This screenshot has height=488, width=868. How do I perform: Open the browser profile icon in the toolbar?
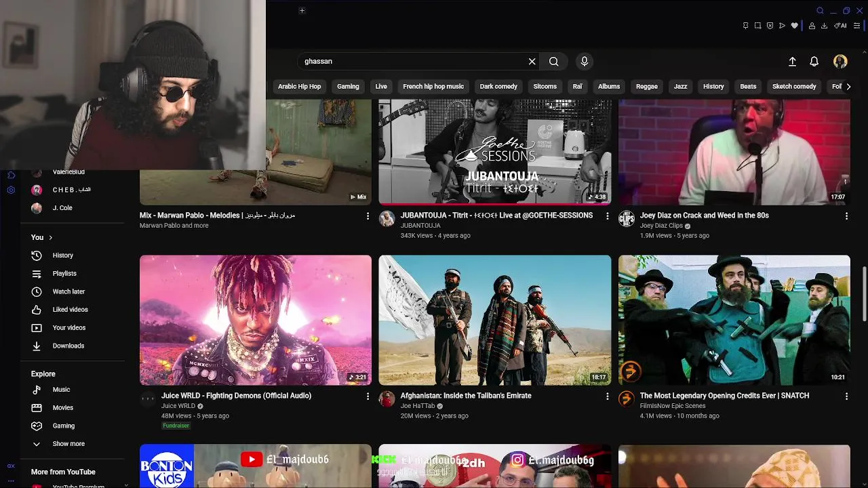pos(812,26)
